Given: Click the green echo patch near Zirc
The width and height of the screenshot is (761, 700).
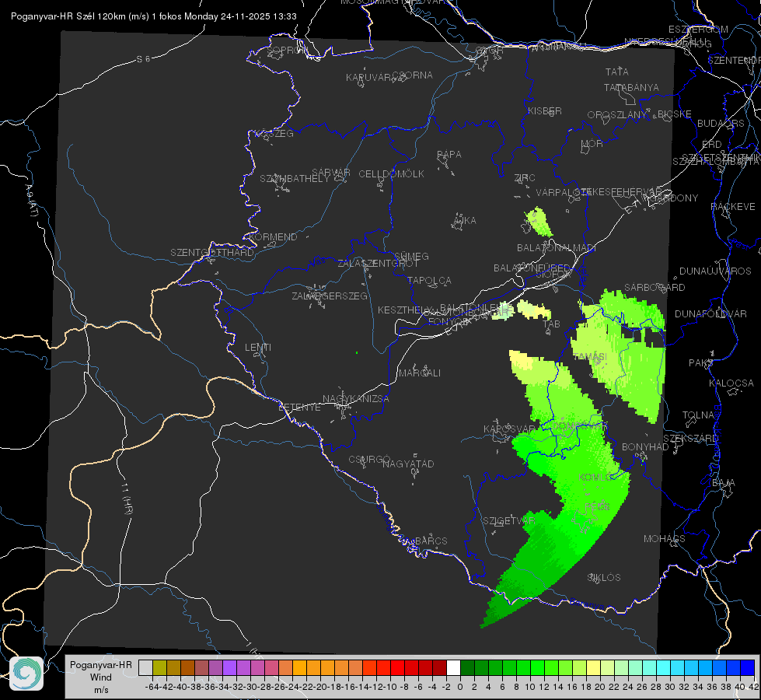Looking at the screenshot, I should (539, 222).
